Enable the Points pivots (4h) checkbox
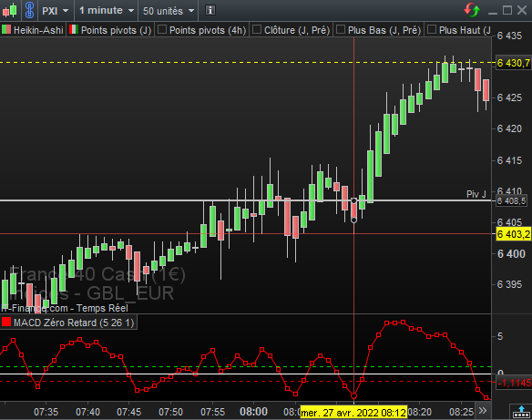 [x=162, y=29]
